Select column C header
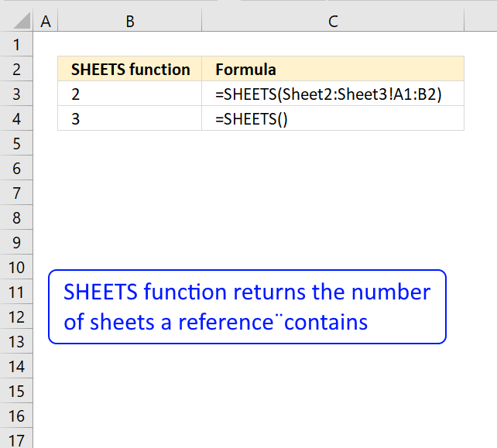Screen dimensions: 497x448 click(x=333, y=21)
